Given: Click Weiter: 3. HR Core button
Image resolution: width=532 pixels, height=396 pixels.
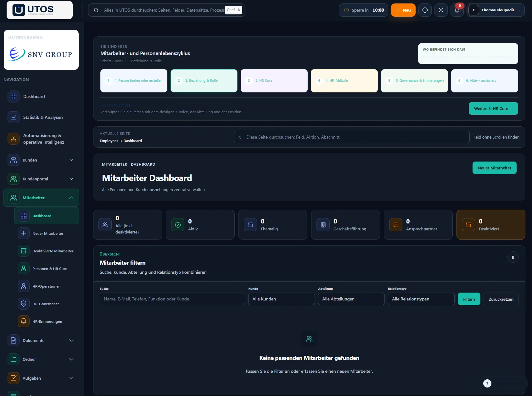Looking at the screenshot, I should pyautogui.click(x=493, y=108).
